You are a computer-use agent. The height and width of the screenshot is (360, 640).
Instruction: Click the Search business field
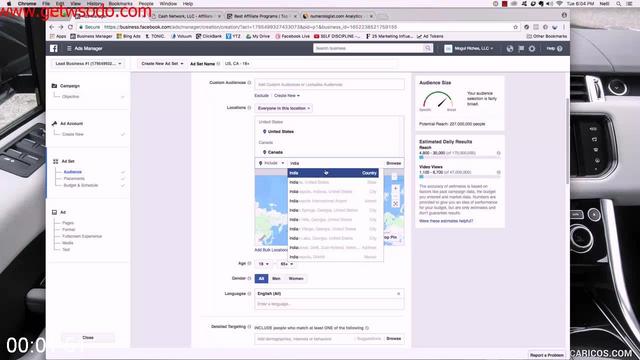pos(369,48)
